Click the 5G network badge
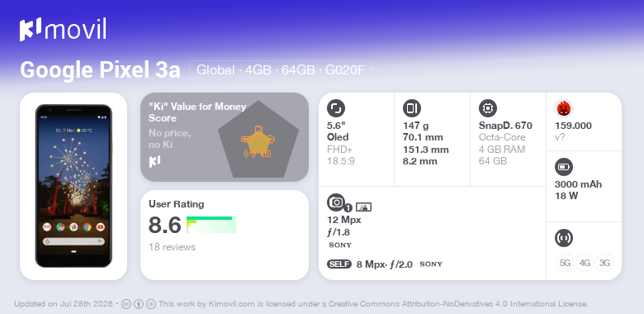 pos(565,263)
